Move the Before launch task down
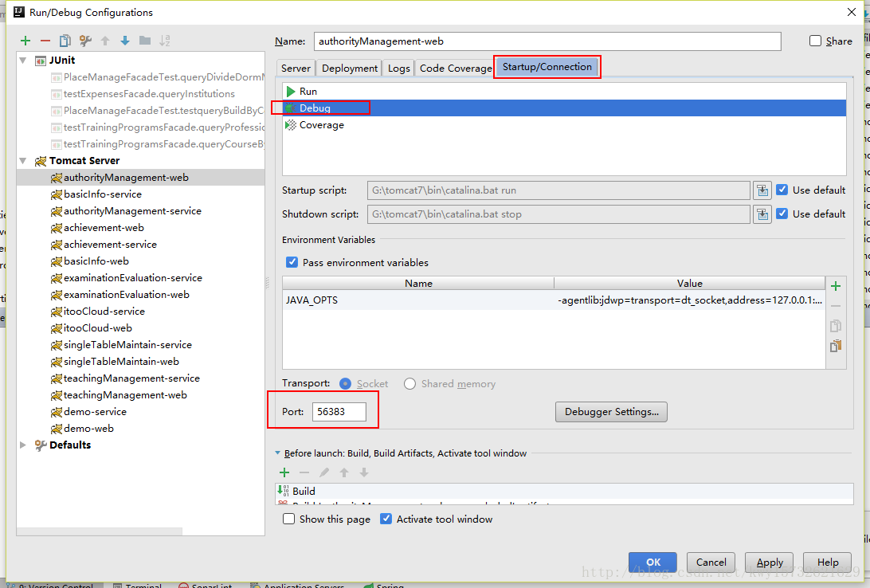 click(364, 472)
